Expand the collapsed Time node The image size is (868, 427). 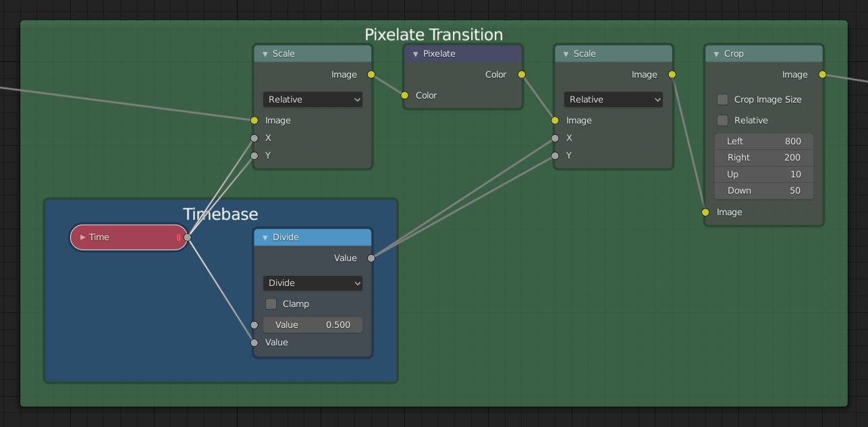tap(82, 237)
